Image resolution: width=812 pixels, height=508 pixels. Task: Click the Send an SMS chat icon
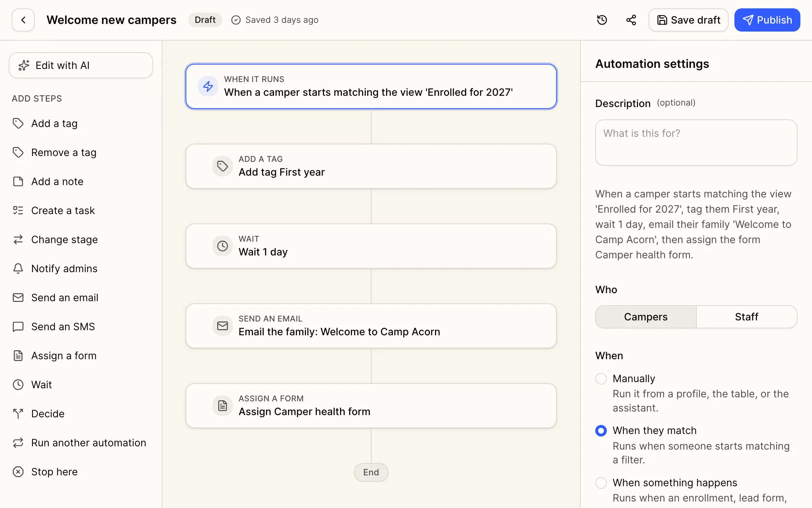pyautogui.click(x=18, y=327)
